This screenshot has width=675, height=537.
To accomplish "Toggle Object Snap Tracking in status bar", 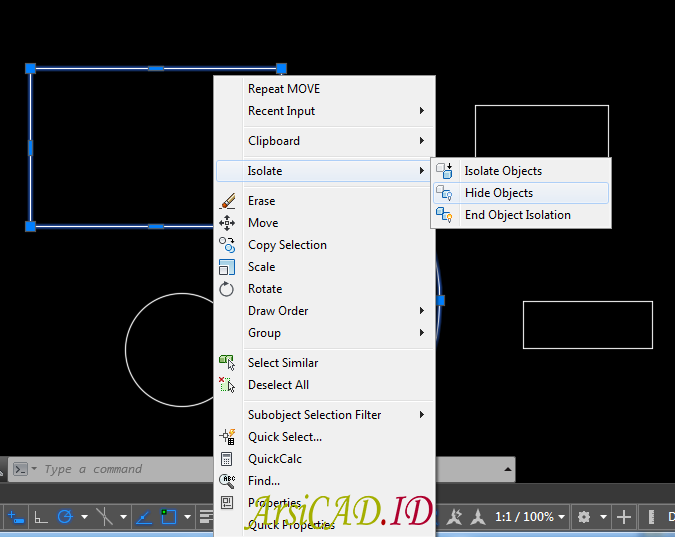I will [x=144, y=517].
